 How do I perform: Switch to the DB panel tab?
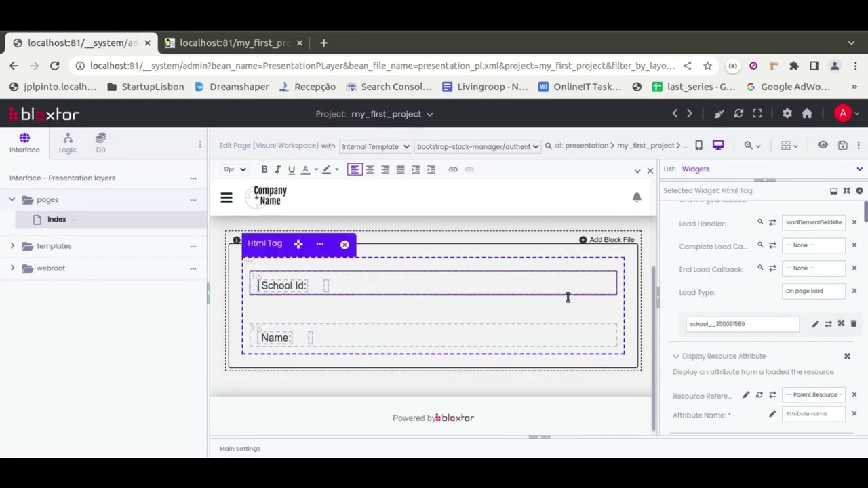(x=100, y=143)
